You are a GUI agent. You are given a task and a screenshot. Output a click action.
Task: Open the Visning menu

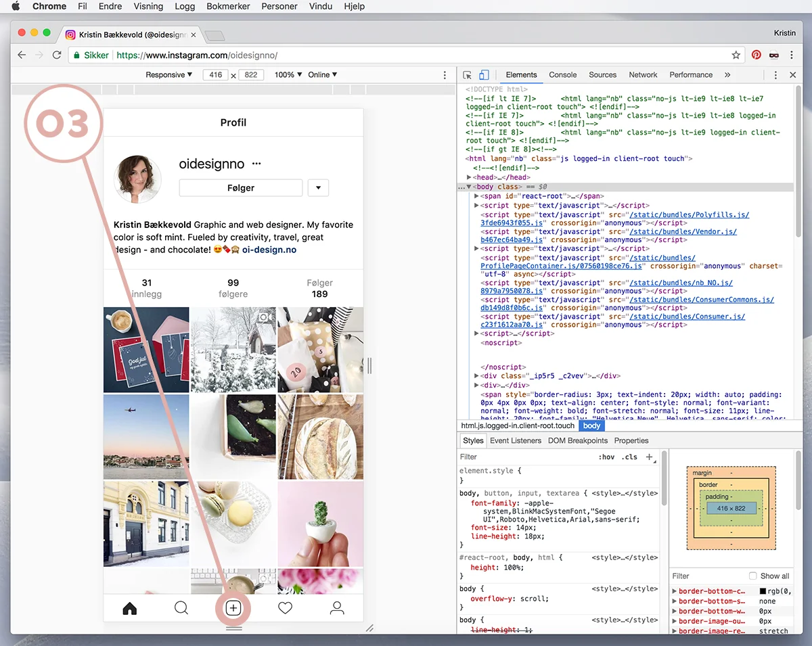pos(148,6)
